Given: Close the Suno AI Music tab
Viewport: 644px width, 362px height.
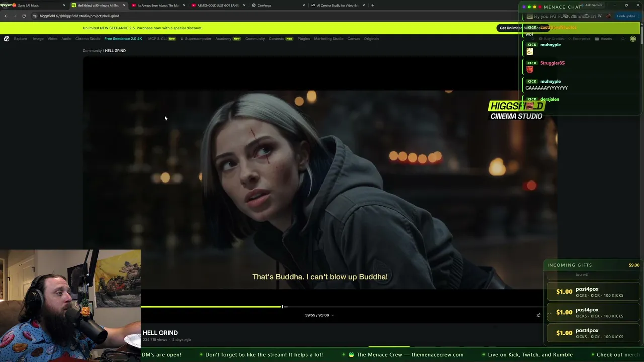Looking at the screenshot, I should [x=64, y=5].
